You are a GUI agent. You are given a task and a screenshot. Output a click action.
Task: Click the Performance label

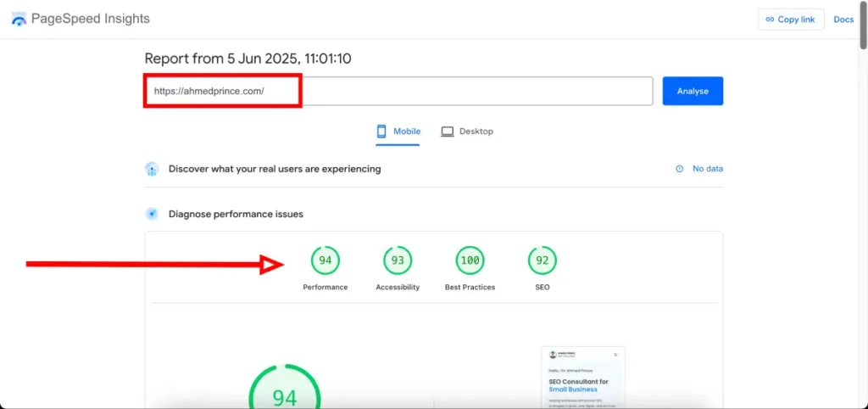click(x=325, y=287)
